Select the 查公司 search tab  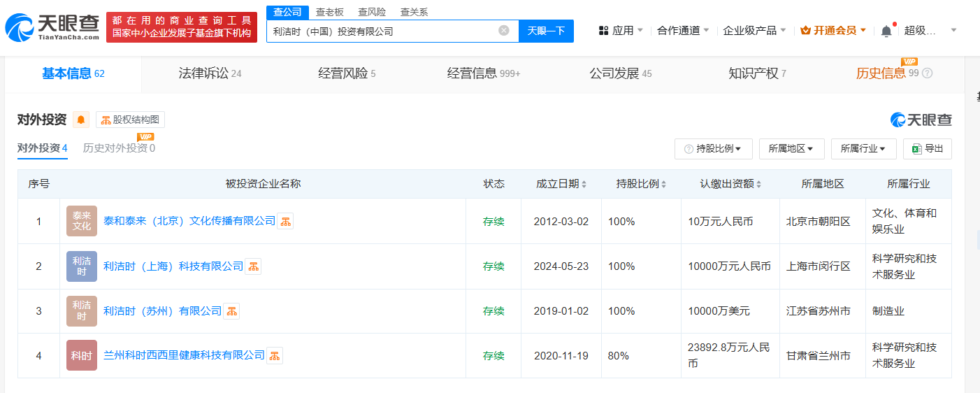pos(288,12)
